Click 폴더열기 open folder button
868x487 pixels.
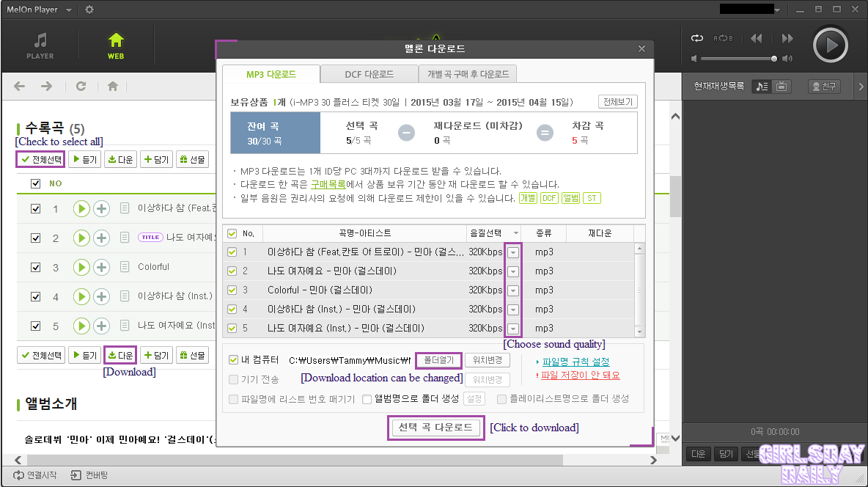point(439,360)
